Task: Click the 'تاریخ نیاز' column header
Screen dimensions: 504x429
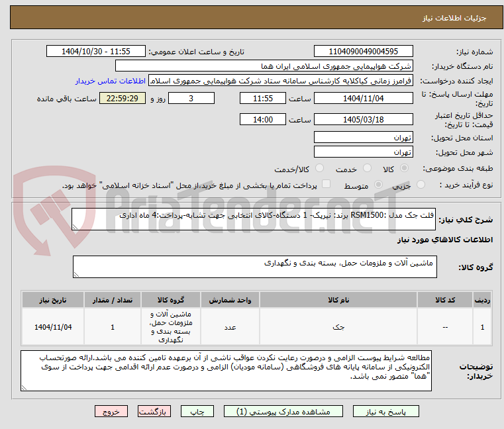Action: click(x=53, y=300)
